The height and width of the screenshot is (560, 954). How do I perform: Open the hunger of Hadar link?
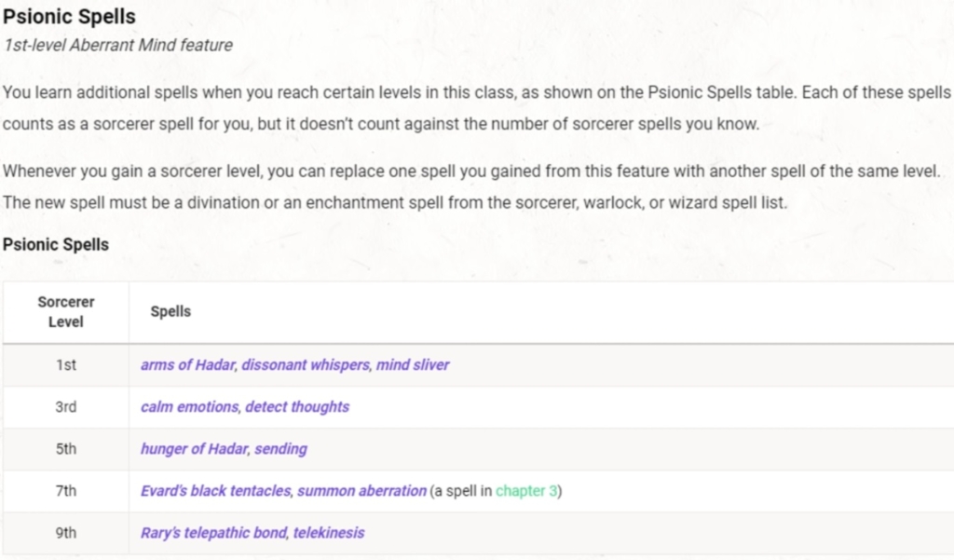(194, 448)
